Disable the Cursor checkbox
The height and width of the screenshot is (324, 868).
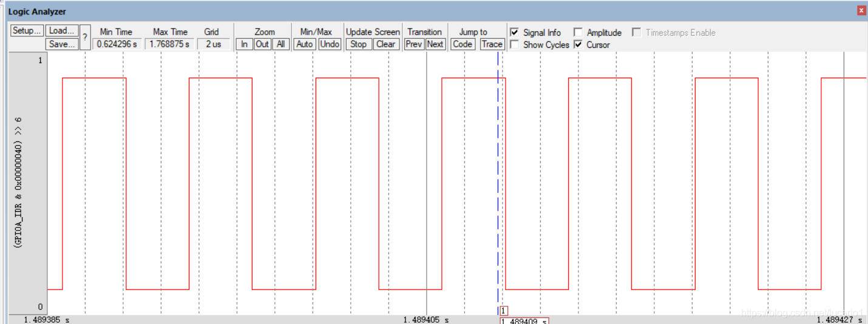(578, 44)
